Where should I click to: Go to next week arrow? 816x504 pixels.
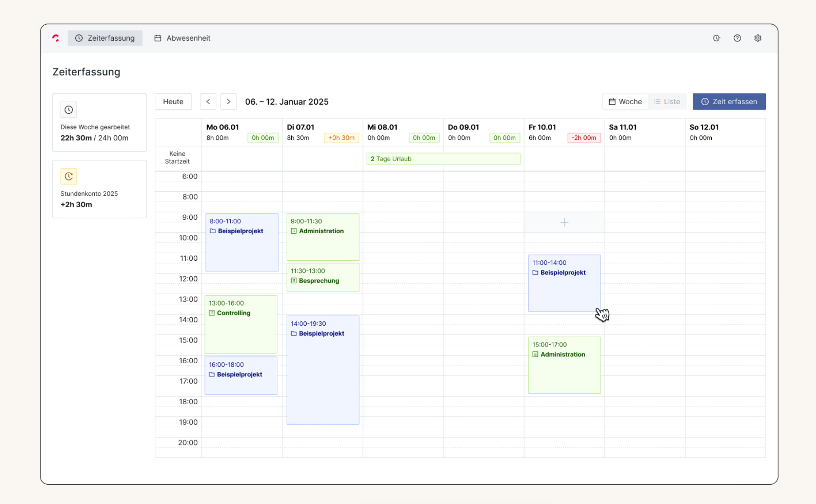pyautogui.click(x=228, y=102)
